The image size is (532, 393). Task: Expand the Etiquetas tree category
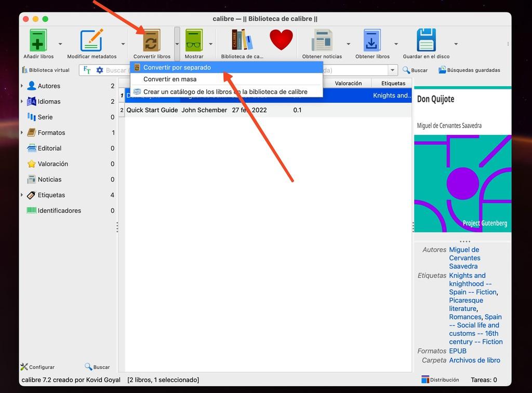pyautogui.click(x=22, y=195)
